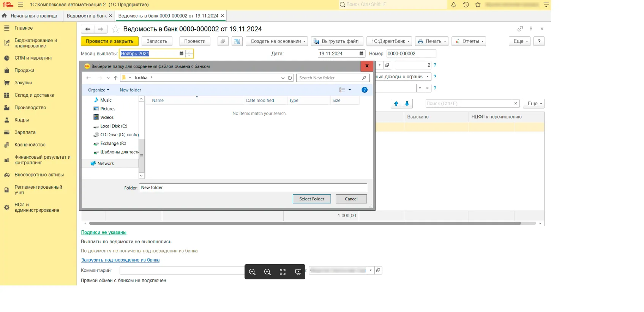
Task: Switch to the Ведомости в банк tab
Action: click(x=87, y=16)
